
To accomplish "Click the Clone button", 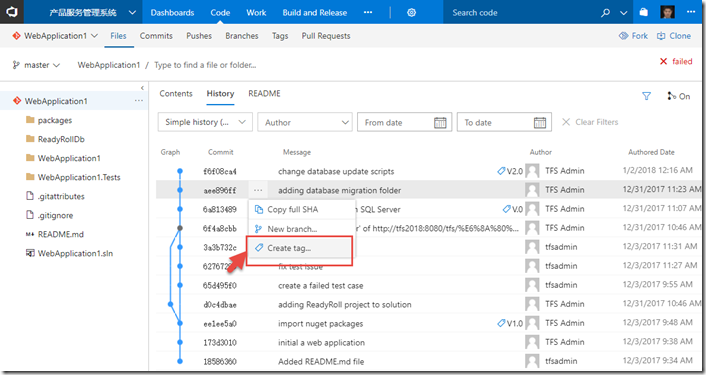I will pos(674,36).
